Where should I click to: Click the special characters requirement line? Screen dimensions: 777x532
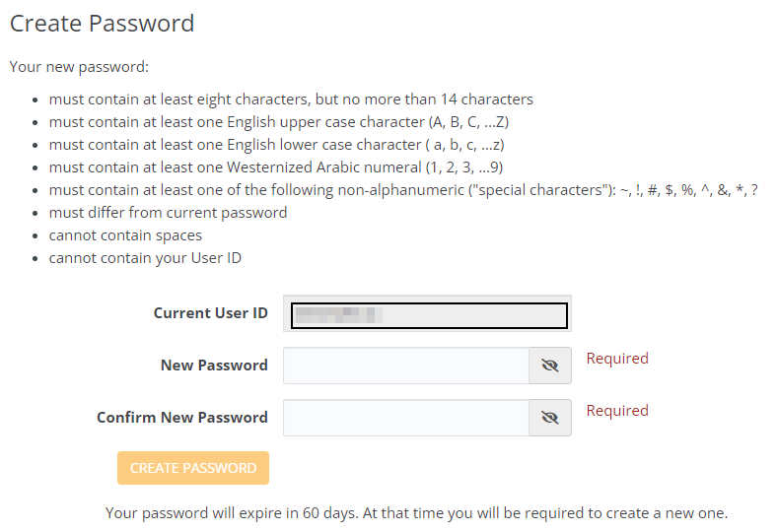point(402,190)
